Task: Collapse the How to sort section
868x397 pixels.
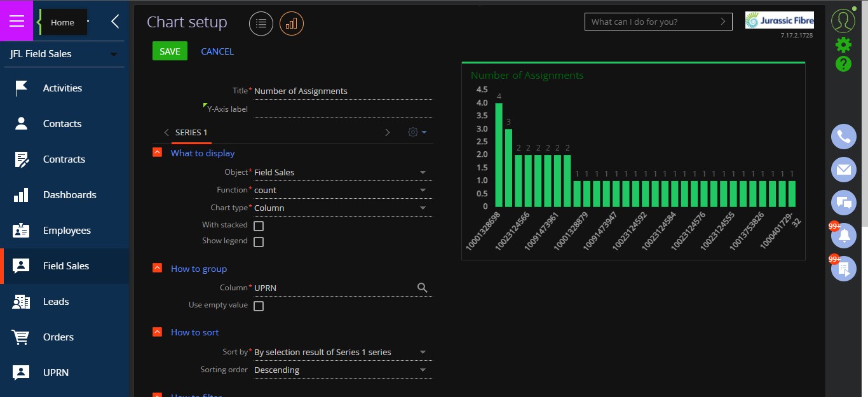Action: (x=157, y=332)
